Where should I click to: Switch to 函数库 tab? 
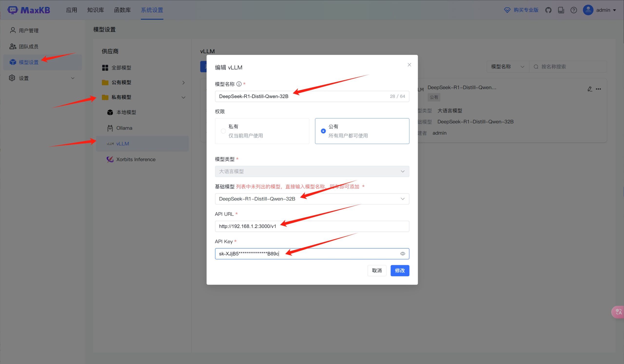click(122, 10)
